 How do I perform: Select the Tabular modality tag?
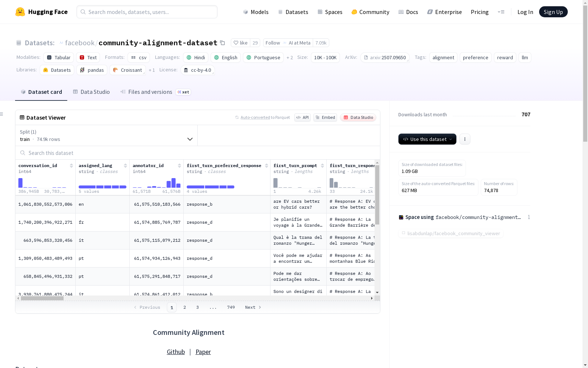click(x=59, y=57)
